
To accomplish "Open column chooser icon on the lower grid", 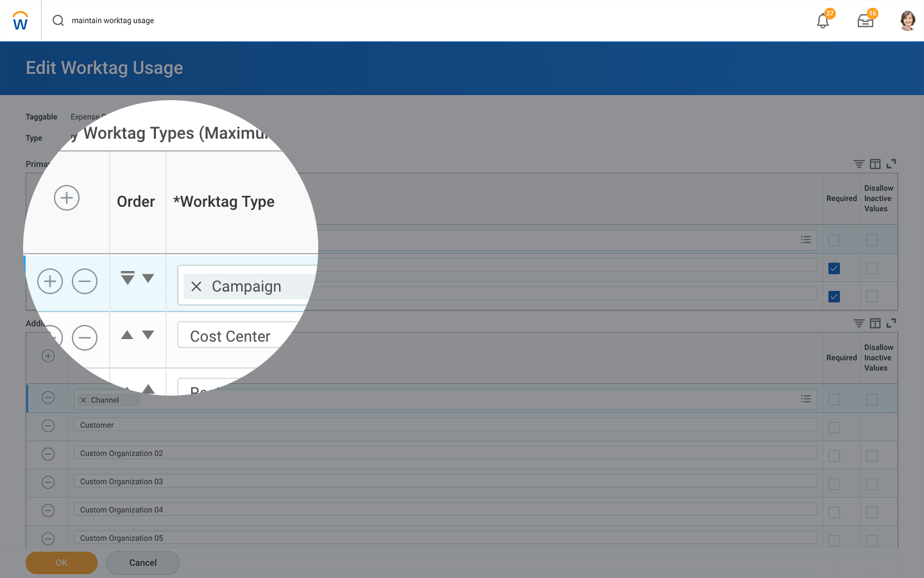I will [x=875, y=323].
